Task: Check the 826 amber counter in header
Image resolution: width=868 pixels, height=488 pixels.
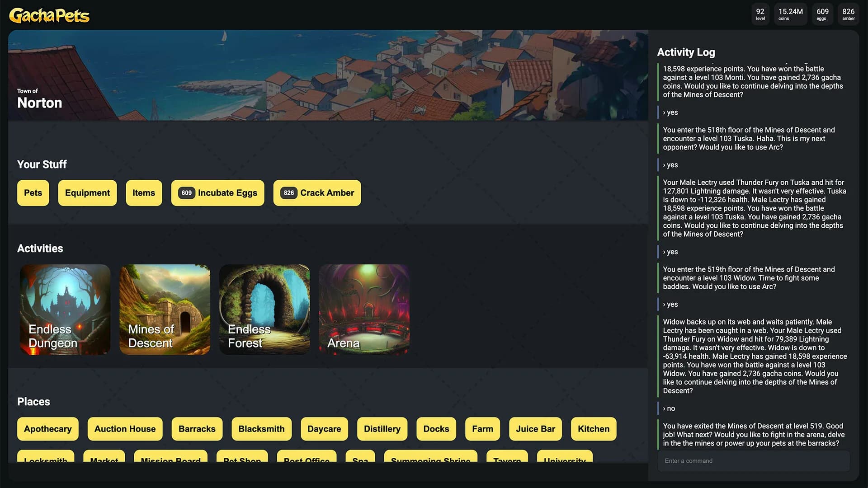Action: tap(848, 14)
